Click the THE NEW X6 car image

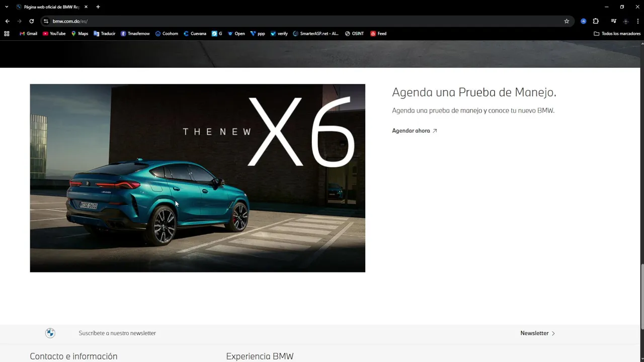tap(197, 178)
